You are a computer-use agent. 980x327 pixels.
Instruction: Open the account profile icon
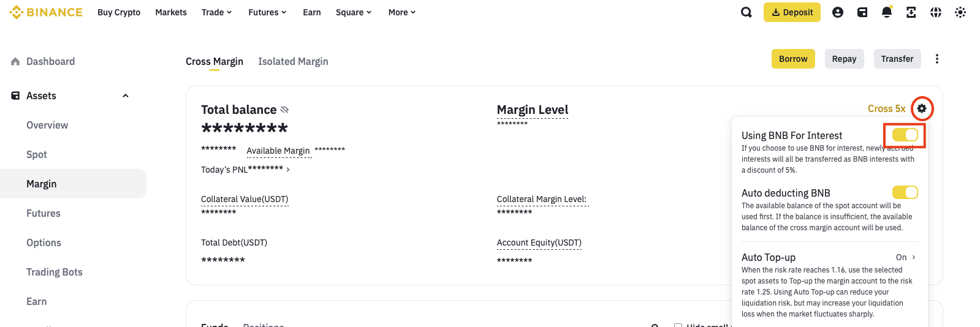click(x=838, y=12)
